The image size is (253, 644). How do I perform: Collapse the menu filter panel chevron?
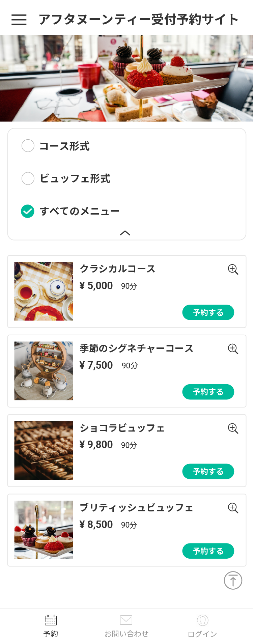[x=125, y=233]
